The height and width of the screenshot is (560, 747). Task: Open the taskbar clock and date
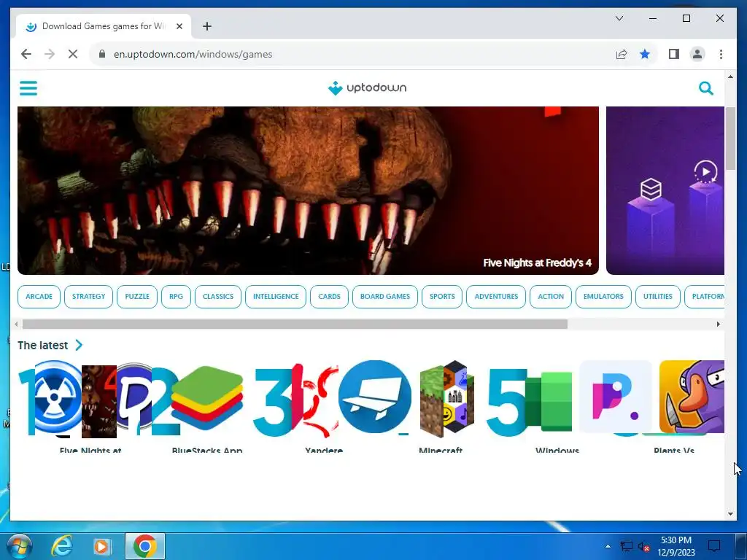pos(676,546)
